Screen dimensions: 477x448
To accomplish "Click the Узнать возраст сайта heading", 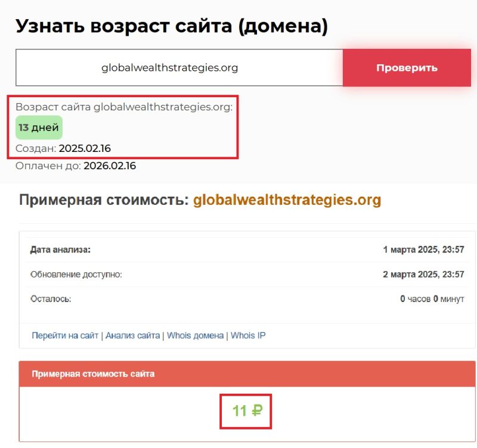I will [172, 26].
